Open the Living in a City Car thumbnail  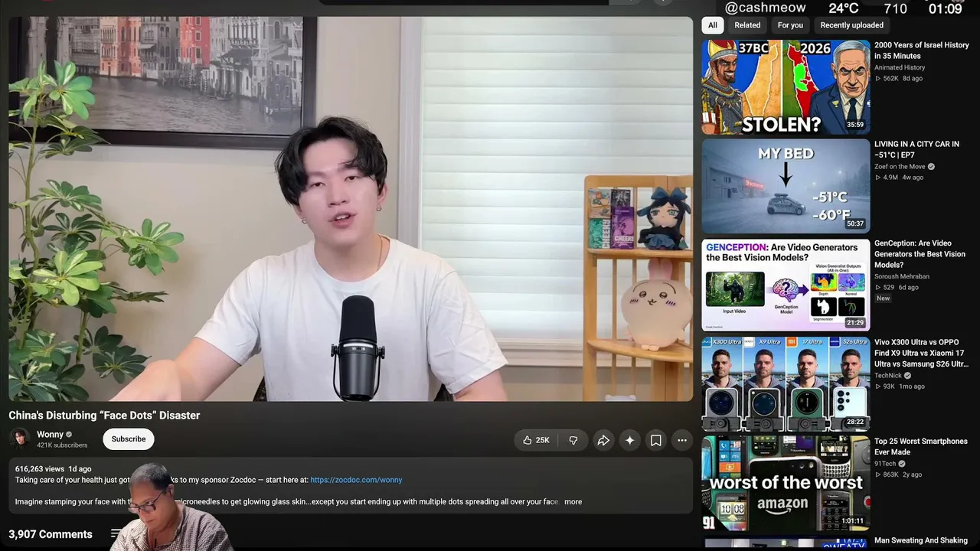click(786, 186)
